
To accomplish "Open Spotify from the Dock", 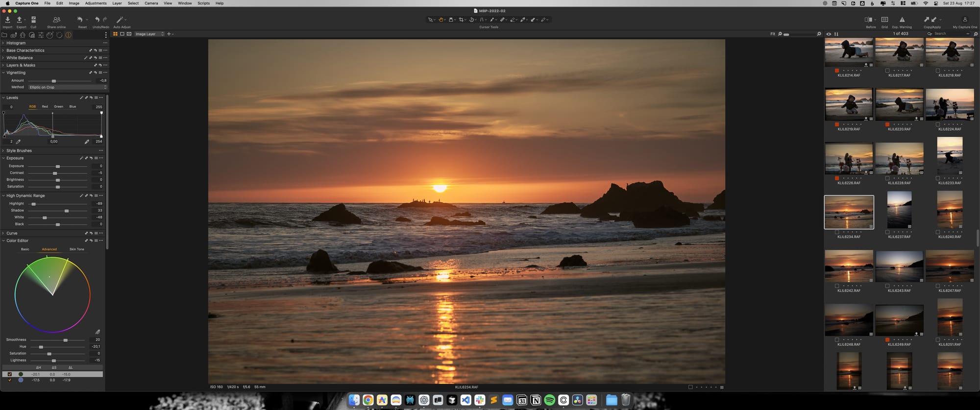I will (x=550, y=400).
